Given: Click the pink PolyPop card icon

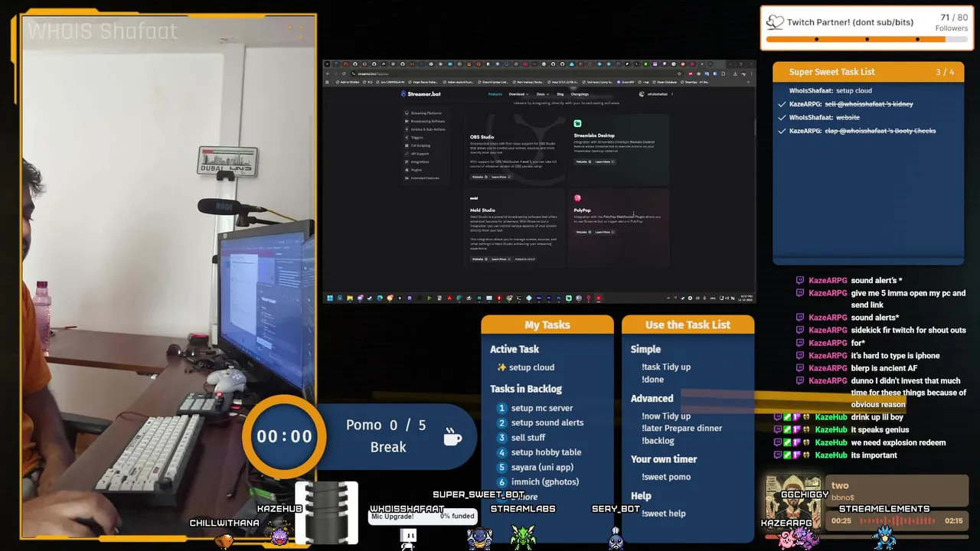Looking at the screenshot, I should (577, 198).
